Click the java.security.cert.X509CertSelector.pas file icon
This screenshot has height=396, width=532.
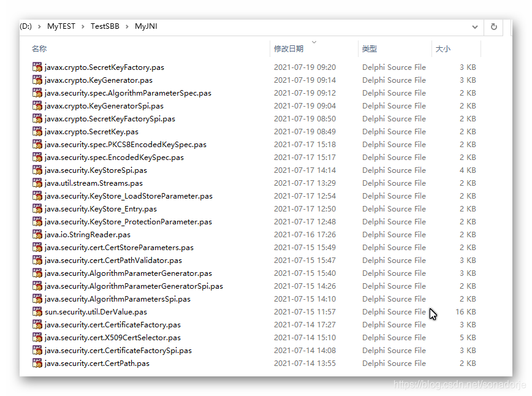point(37,337)
